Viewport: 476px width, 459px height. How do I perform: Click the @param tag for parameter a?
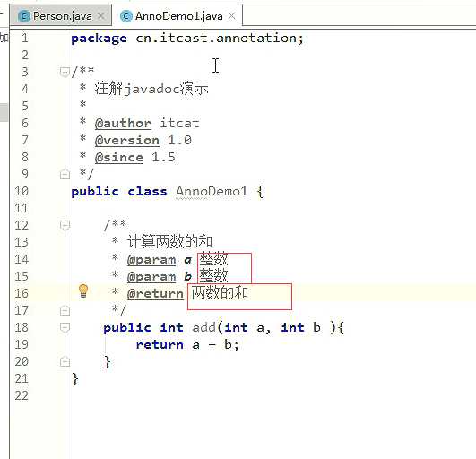pyautogui.click(x=151, y=260)
